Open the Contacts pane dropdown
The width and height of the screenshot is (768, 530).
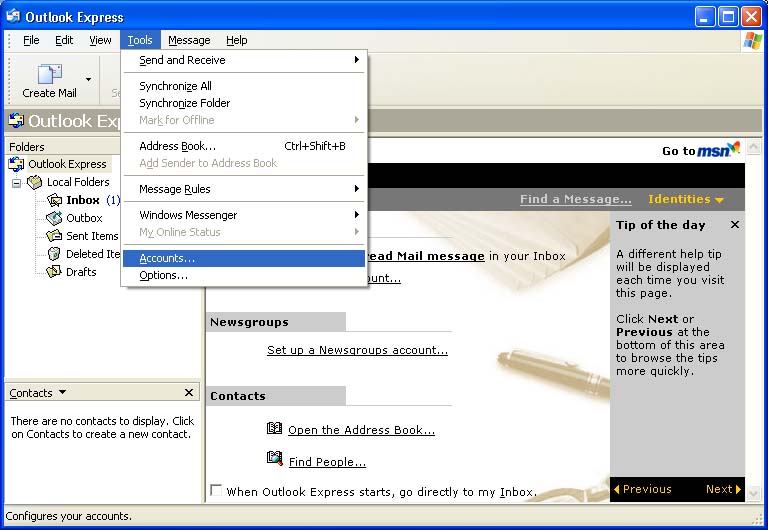point(62,392)
